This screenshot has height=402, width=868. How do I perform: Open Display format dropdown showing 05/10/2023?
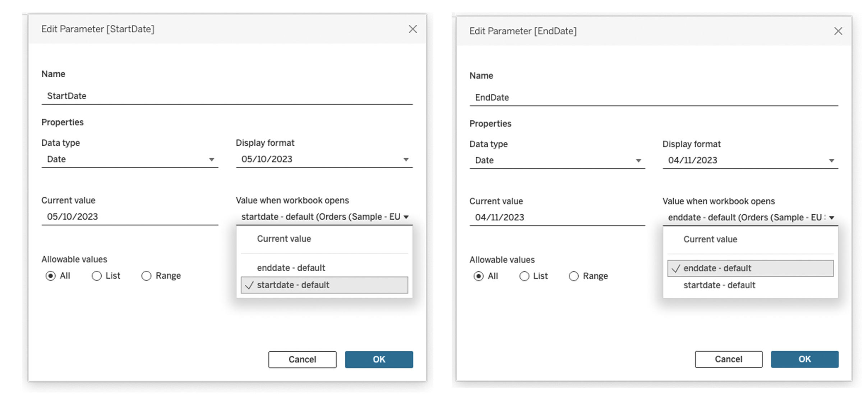coord(324,159)
